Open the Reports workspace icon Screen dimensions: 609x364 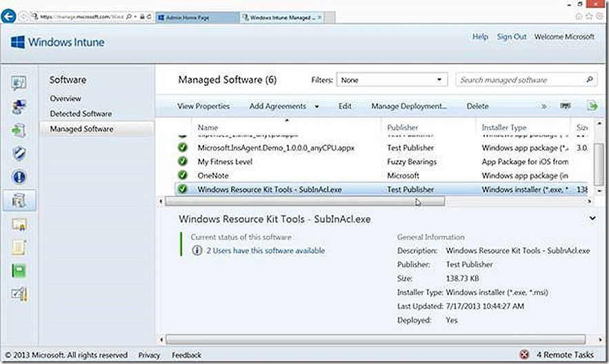pyautogui.click(x=19, y=271)
